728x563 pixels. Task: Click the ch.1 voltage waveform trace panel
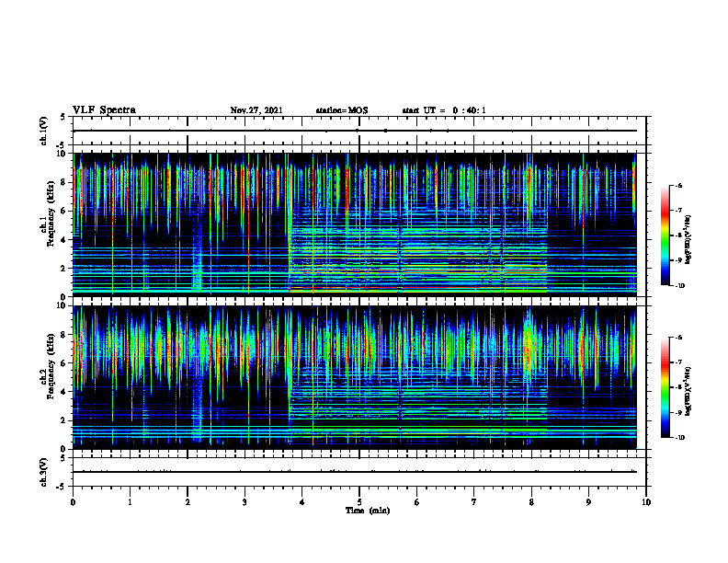click(359, 131)
